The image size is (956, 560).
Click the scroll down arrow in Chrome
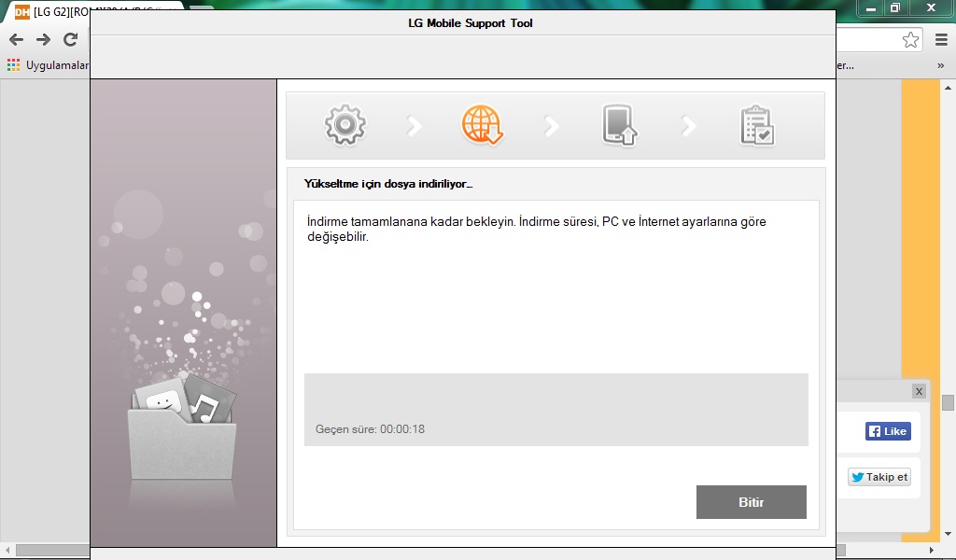(948, 535)
